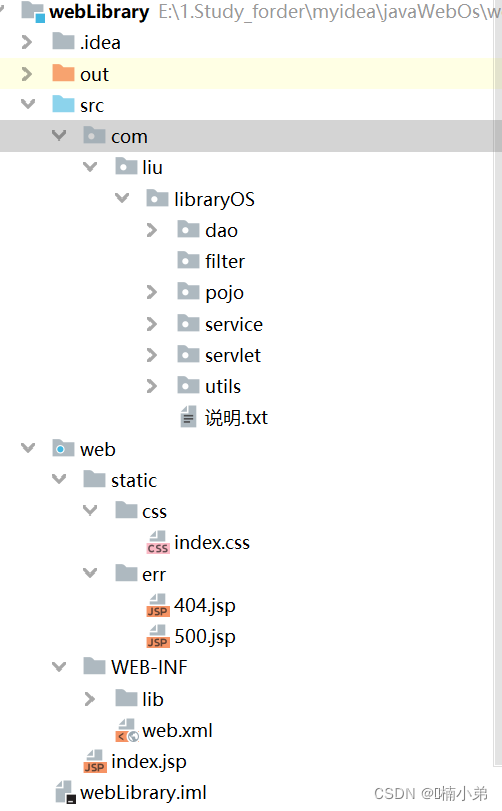Select the index.css file icon
Viewport: 502px width, 811px height.
pos(158,543)
